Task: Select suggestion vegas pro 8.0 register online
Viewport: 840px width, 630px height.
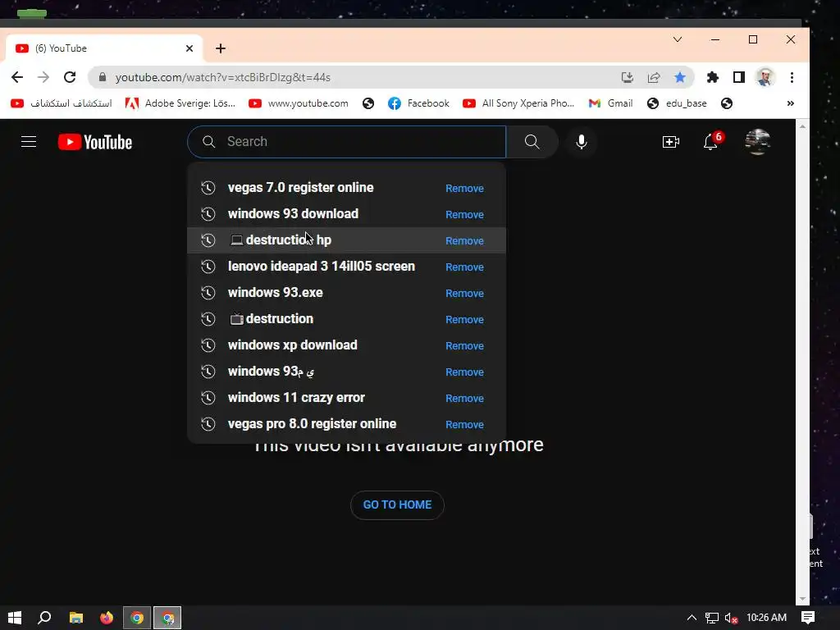Action: (x=312, y=424)
